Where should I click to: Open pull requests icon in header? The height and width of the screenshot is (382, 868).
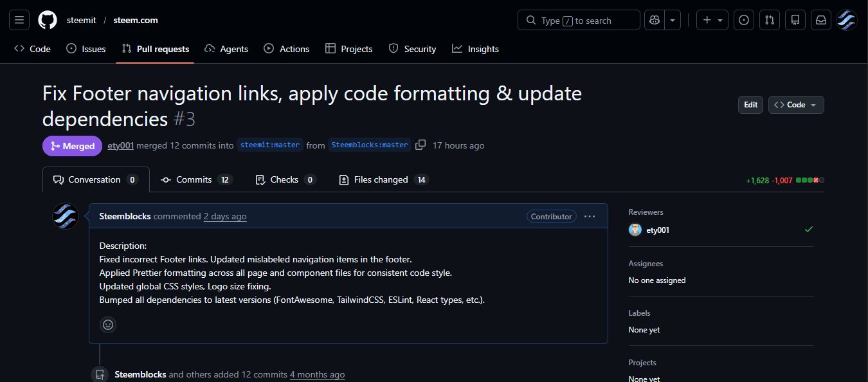(x=770, y=20)
